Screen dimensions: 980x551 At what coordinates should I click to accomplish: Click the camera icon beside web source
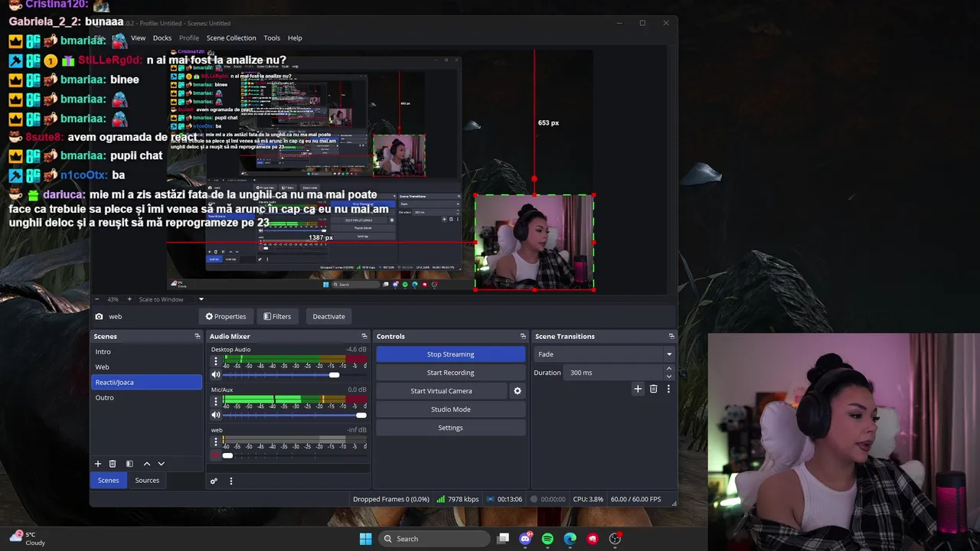pos(99,316)
